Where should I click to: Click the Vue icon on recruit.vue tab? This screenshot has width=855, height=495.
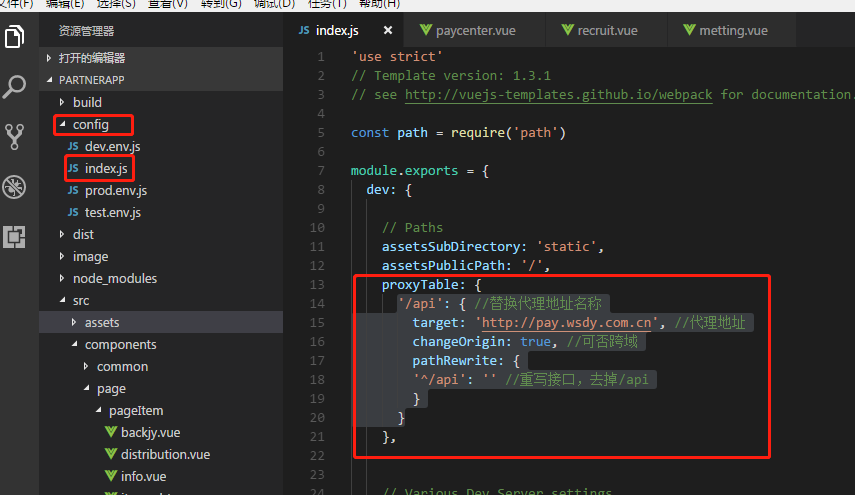tap(568, 29)
